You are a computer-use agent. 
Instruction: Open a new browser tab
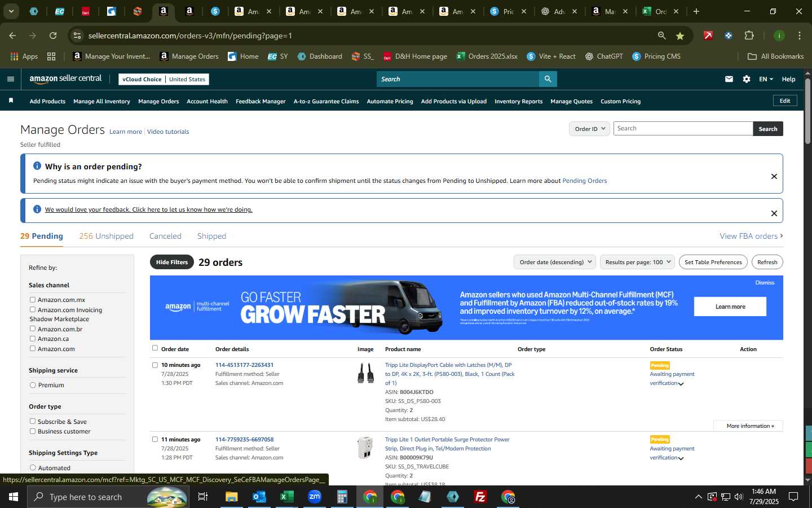[696, 11]
